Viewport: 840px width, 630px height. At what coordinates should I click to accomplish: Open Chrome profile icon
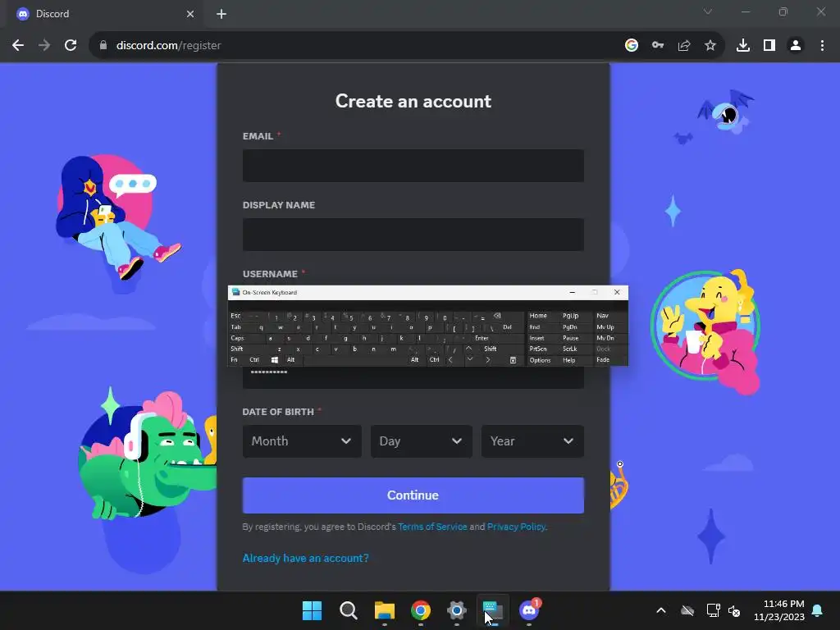(x=796, y=46)
